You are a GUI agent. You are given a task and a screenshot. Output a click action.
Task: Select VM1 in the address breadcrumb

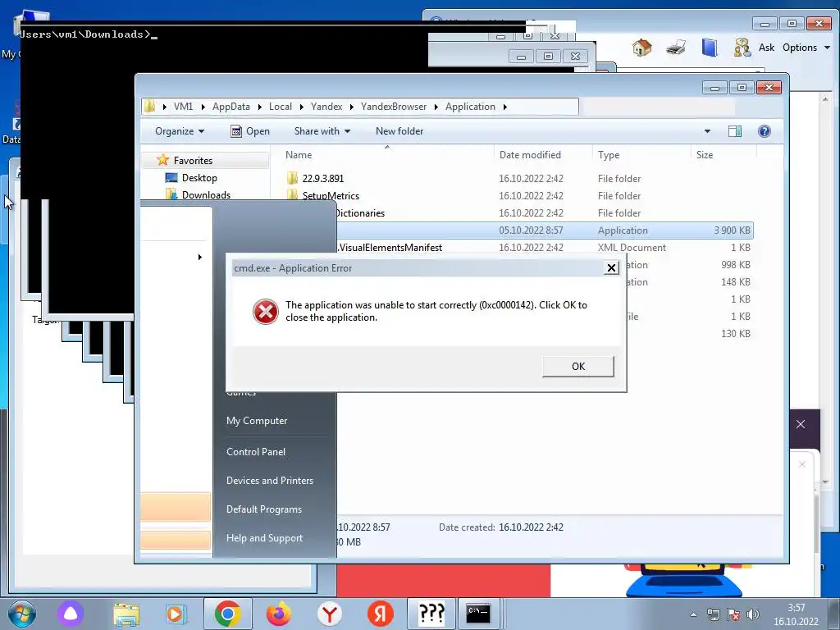183,107
